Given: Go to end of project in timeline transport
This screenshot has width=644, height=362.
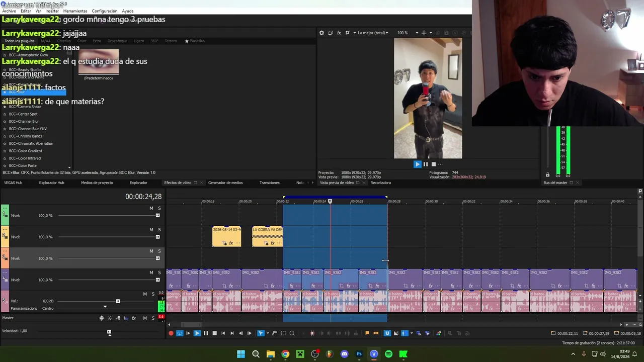Looking at the screenshot, I should pos(232,333).
